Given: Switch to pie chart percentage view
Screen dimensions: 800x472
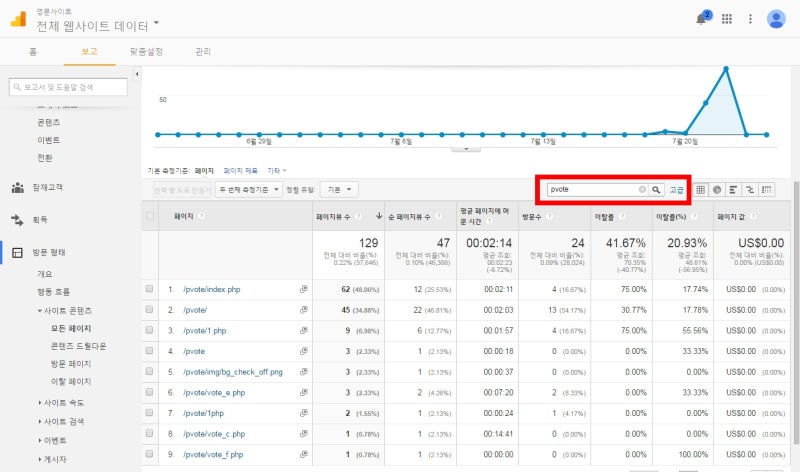Looking at the screenshot, I should click(717, 189).
